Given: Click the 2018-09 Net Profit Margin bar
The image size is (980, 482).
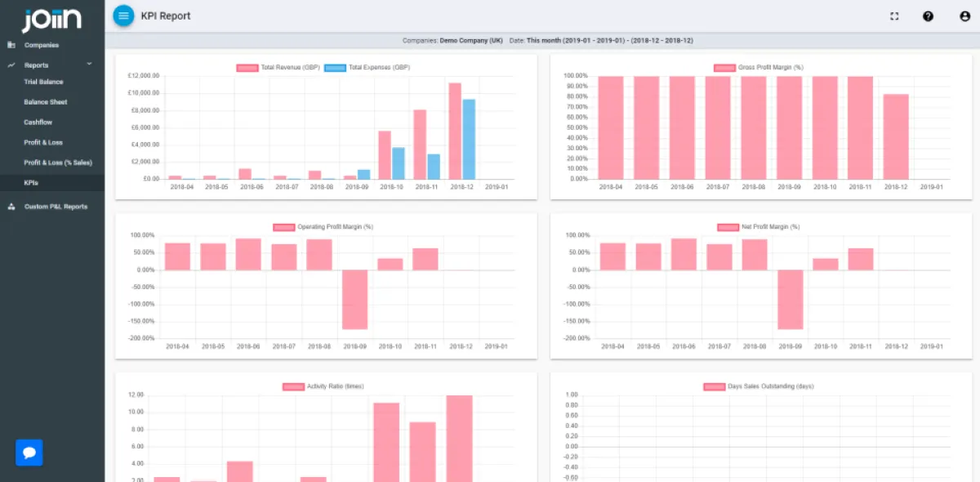Looking at the screenshot, I should (x=790, y=300).
